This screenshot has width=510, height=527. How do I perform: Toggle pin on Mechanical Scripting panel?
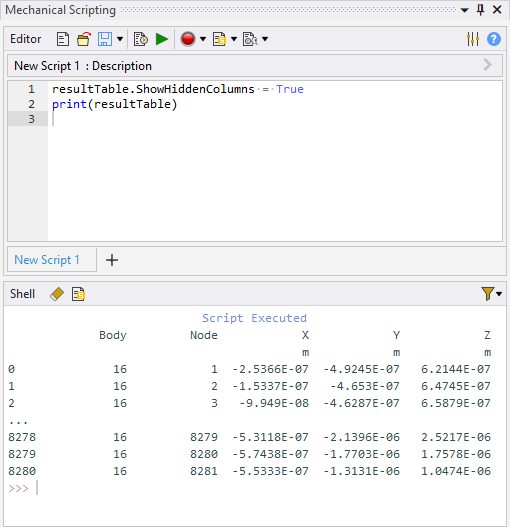(481, 10)
